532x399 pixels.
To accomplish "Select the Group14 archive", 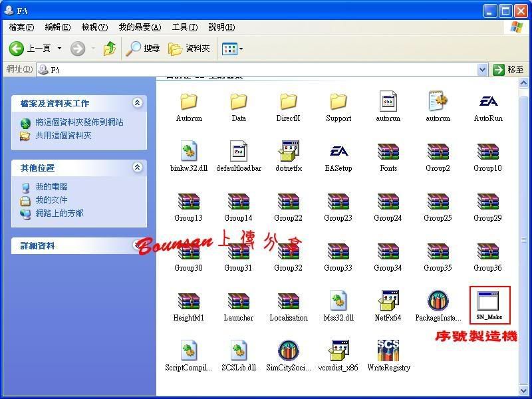I will coord(239,207).
